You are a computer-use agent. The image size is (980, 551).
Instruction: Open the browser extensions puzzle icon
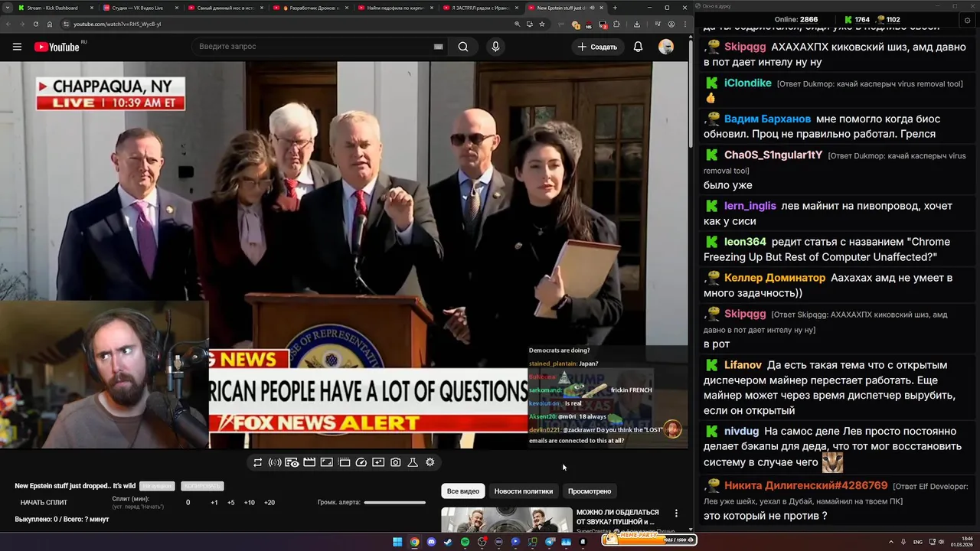(x=616, y=24)
